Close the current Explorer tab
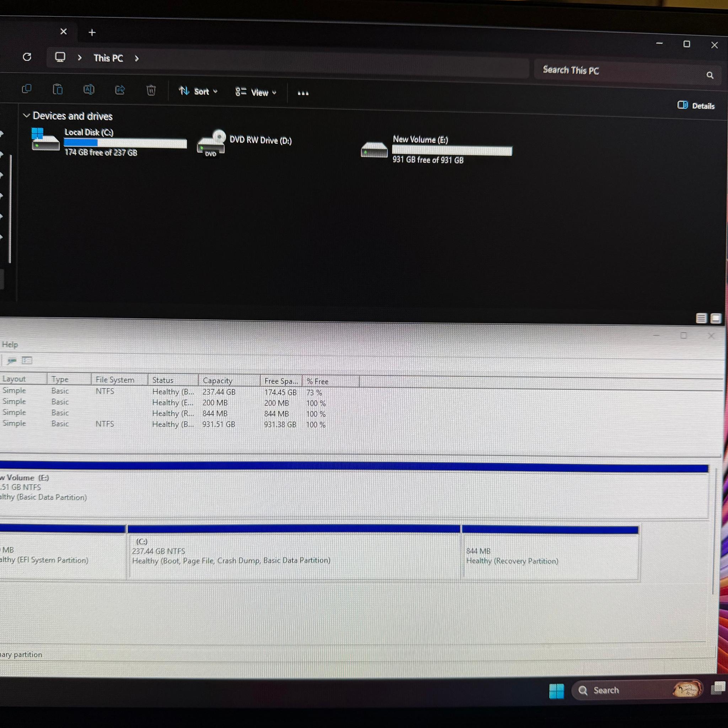Viewport: 728px width, 728px height. point(64,32)
